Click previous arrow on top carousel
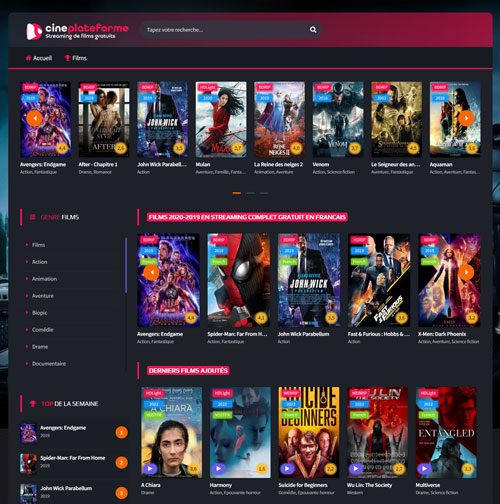Viewport: 500px width, 504px height. [34, 118]
